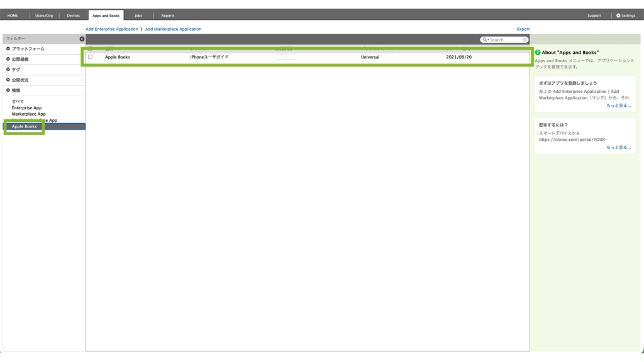The width and height of the screenshot is (644, 362).
Task: Expand the プラットフォーム filter section
Action: (x=8, y=49)
